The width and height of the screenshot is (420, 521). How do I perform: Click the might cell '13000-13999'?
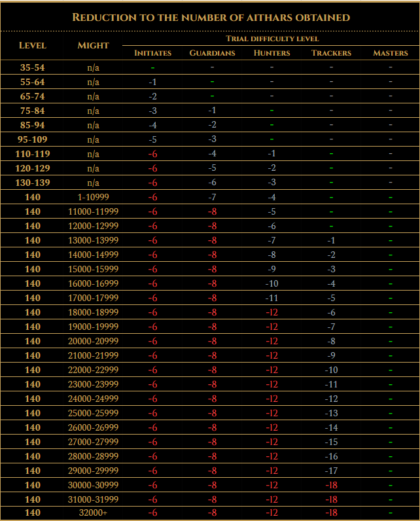[x=94, y=240]
